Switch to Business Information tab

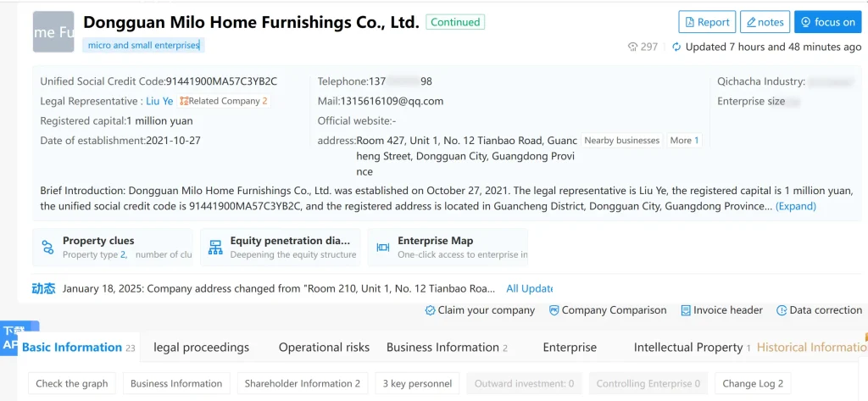point(447,348)
